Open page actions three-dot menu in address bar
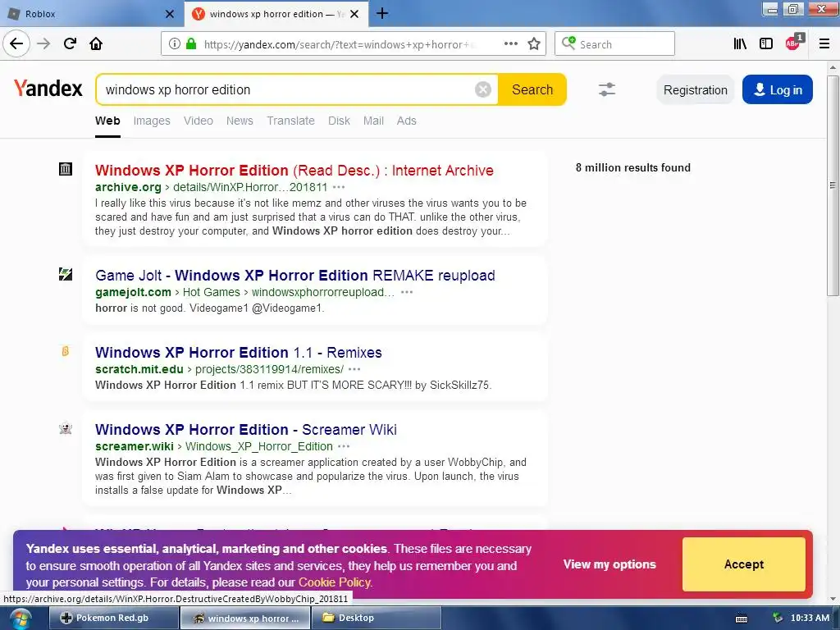Image resolution: width=840 pixels, height=630 pixels. click(x=511, y=44)
